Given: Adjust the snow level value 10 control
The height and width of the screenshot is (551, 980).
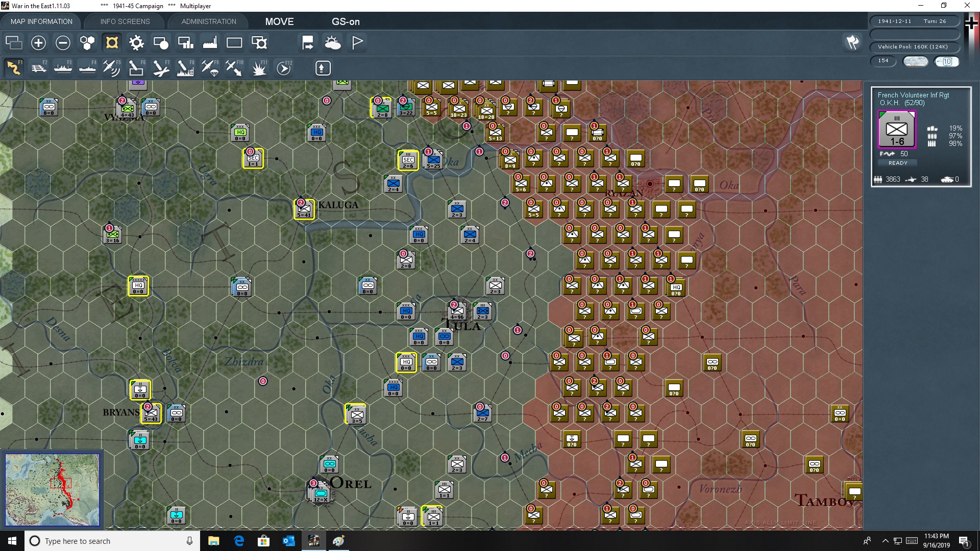Looking at the screenshot, I should point(948,61).
